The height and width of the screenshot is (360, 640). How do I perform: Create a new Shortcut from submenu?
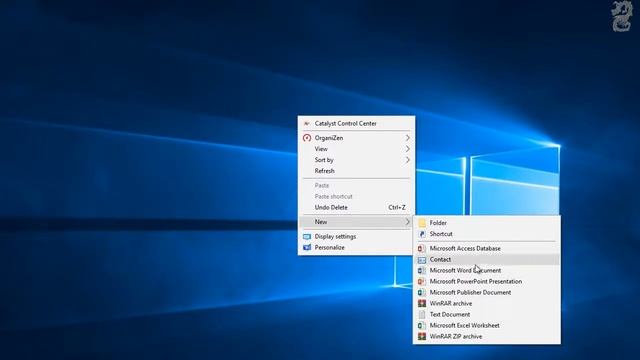click(487, 234)
